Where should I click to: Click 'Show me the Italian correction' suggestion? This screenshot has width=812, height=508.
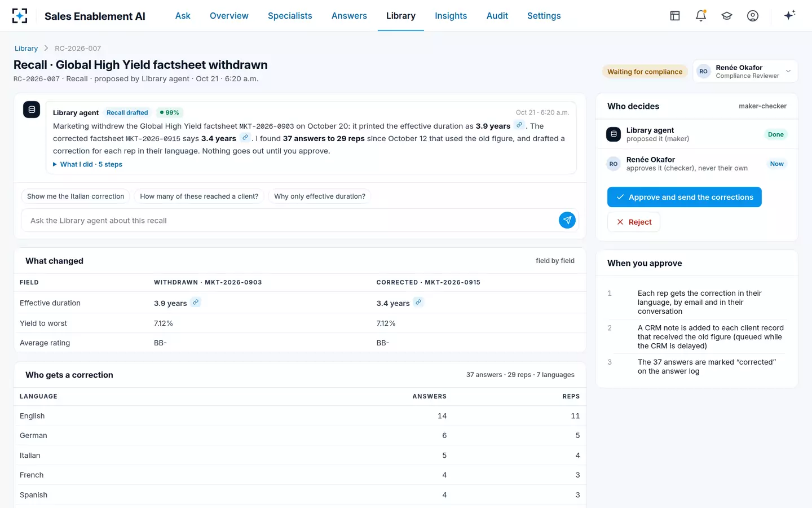pyautogui.click(x=76, y=196)
